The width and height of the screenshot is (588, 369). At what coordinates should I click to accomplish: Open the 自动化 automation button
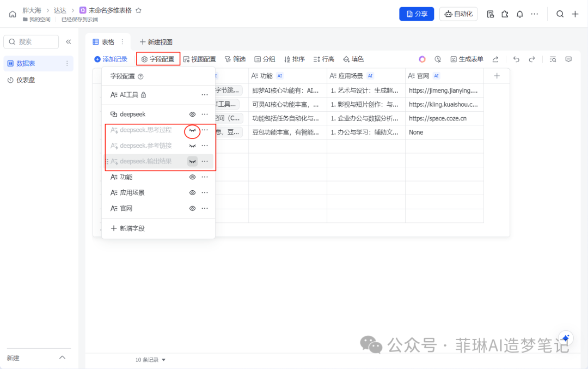pyautogui.click(x=458, y=14)
